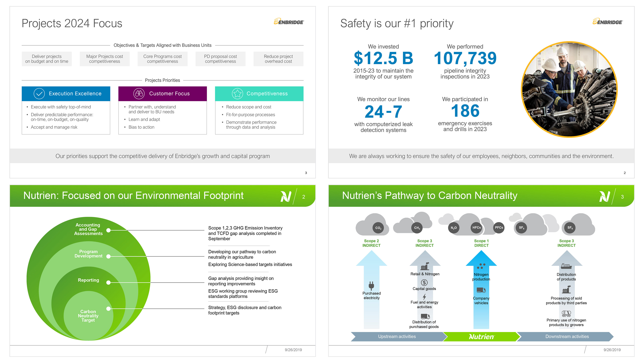Click the tanker icon above Primary use of nitrogen
The width and height of the screenshot is (644, 363).
pyautogui.click(x=567, y=313)
